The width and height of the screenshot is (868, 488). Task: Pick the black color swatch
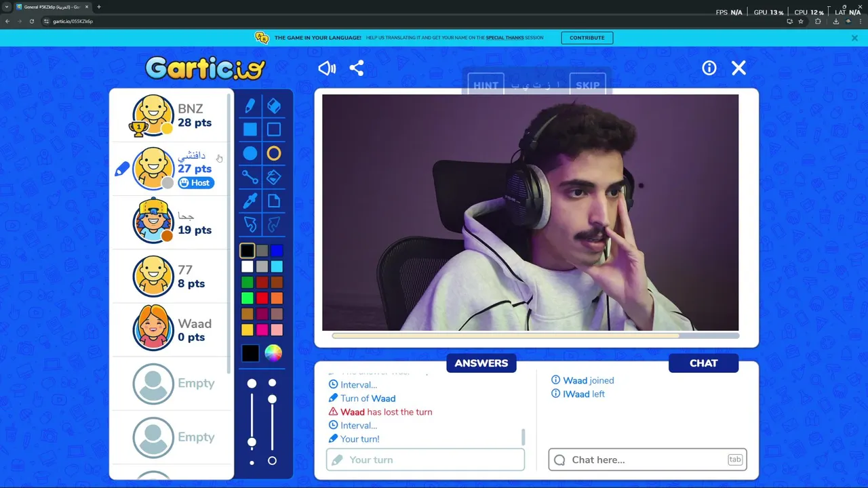[248, 251]
